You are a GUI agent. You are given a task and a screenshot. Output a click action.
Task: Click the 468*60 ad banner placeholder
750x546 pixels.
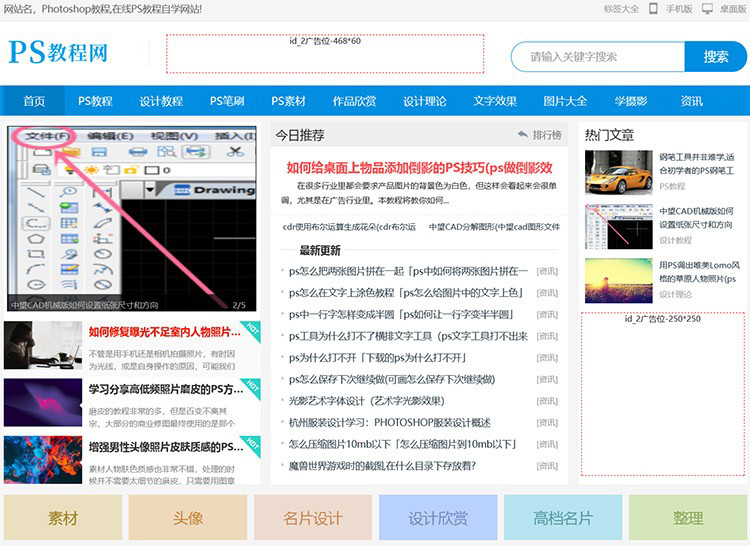click(x=325, y=54)
